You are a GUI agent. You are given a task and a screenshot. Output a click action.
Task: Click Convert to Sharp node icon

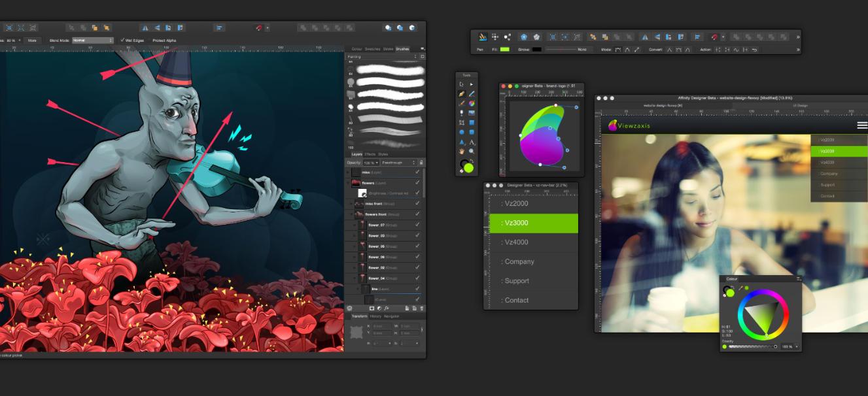tap(669, 50)
